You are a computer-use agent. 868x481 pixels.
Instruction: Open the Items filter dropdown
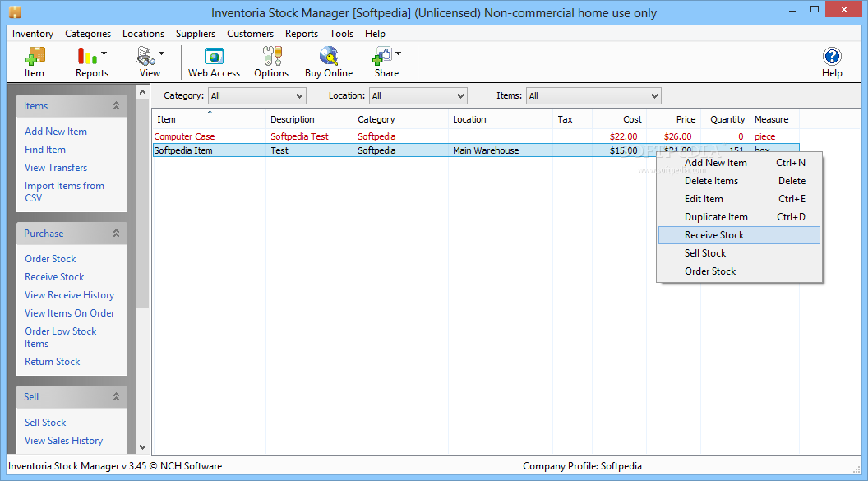coord(593,95)
